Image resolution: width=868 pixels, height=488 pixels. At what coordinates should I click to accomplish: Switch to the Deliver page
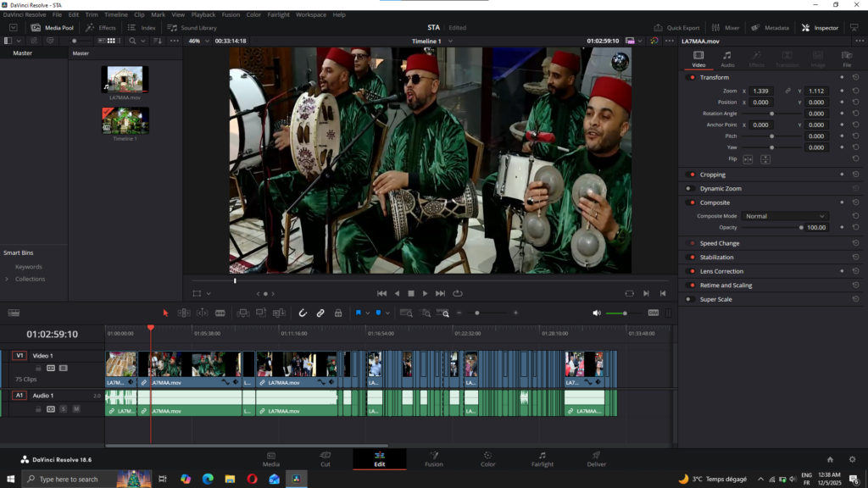pyautogui.click(x=596, y=459)
